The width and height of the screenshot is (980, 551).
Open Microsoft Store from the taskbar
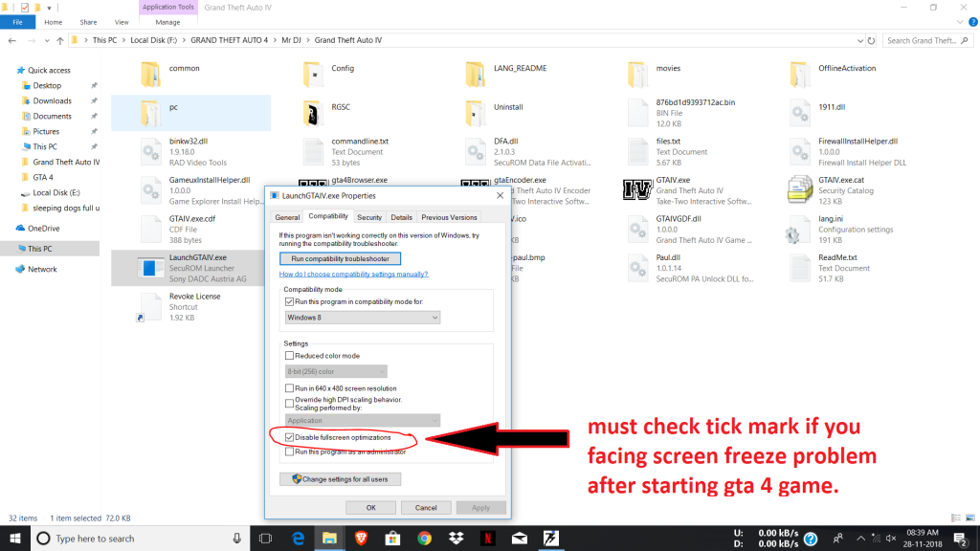pyautogui.click(x=392, y=539)
